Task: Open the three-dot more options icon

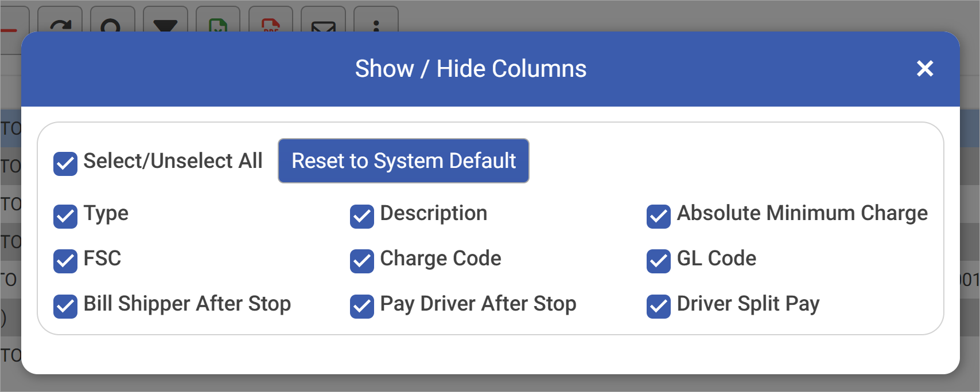Action: pyautogui.click(x=376, y=24)
